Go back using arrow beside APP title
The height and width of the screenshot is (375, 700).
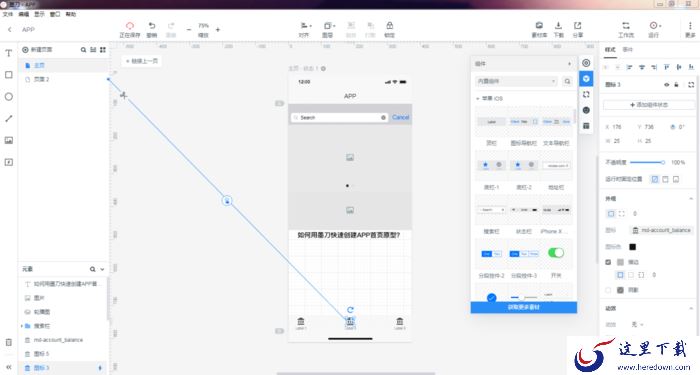(x=9, y=29)
